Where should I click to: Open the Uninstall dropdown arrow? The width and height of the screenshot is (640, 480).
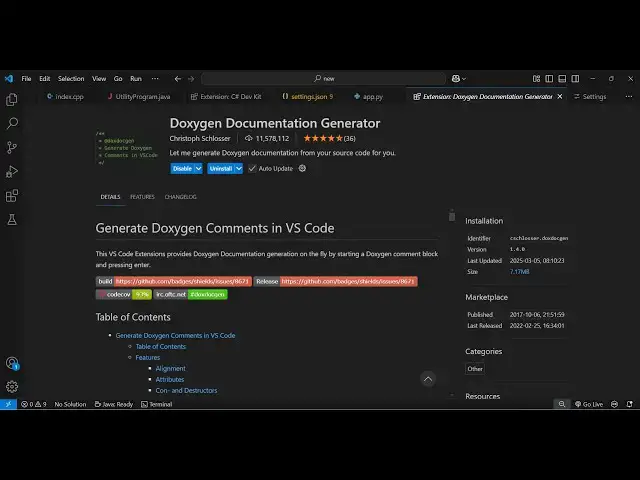tap(239, 168)
